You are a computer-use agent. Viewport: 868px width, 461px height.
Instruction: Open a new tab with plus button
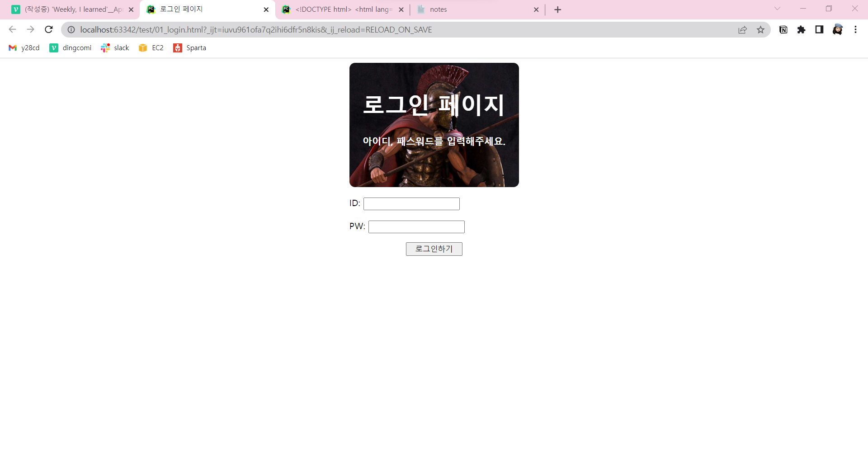click(x=557, y=9)
